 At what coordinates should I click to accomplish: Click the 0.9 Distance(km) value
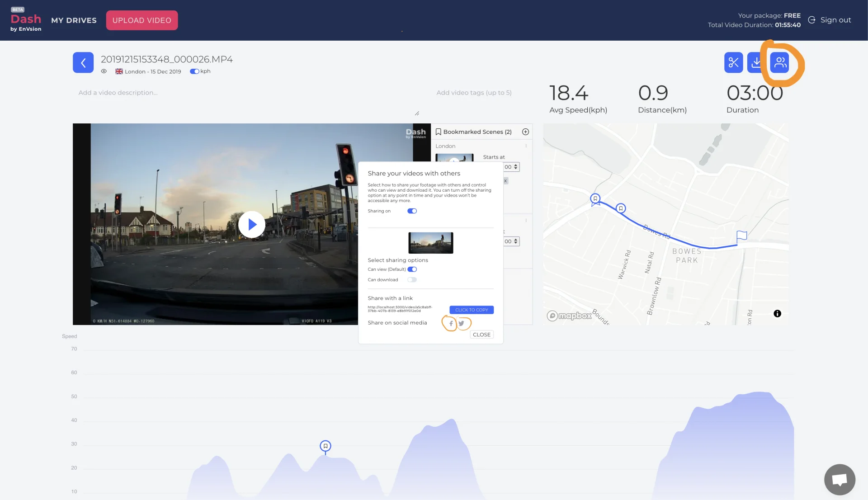[x=653, y=93]
